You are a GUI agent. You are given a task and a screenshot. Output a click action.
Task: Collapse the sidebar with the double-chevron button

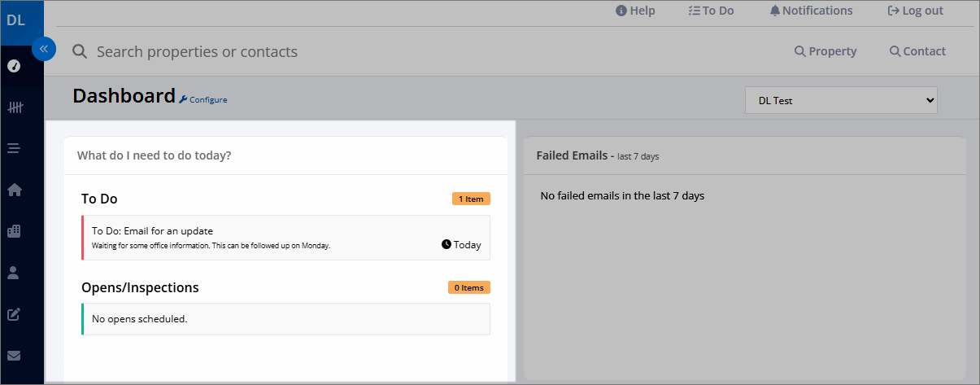[x=44, y=49]
